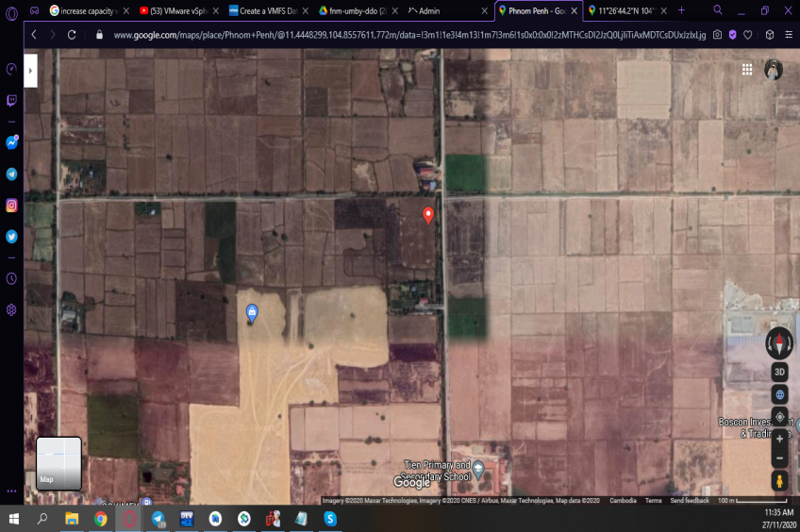Image resolution: width=800 pixels, height=532 pixels.
Task: Click the blue lock marker on the map
Action: [252, 311]
